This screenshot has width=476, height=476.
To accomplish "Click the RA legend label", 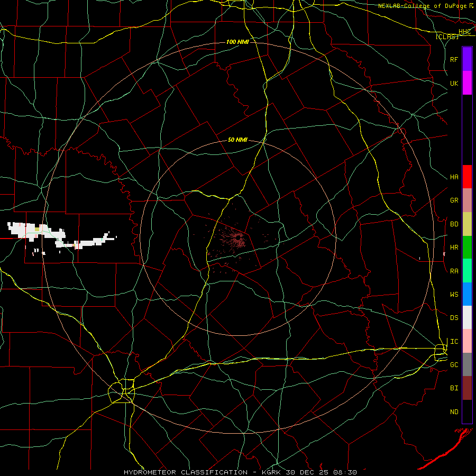I will (454, 271).
